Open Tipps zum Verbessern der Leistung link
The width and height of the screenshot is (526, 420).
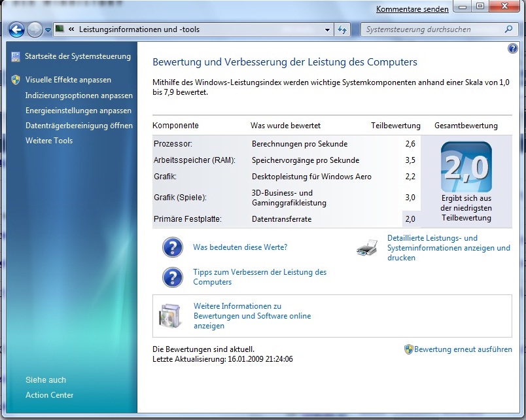pos(260,277)
